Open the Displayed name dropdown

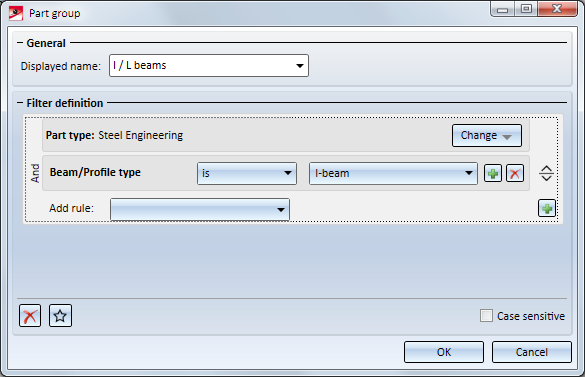pos(299,66)
